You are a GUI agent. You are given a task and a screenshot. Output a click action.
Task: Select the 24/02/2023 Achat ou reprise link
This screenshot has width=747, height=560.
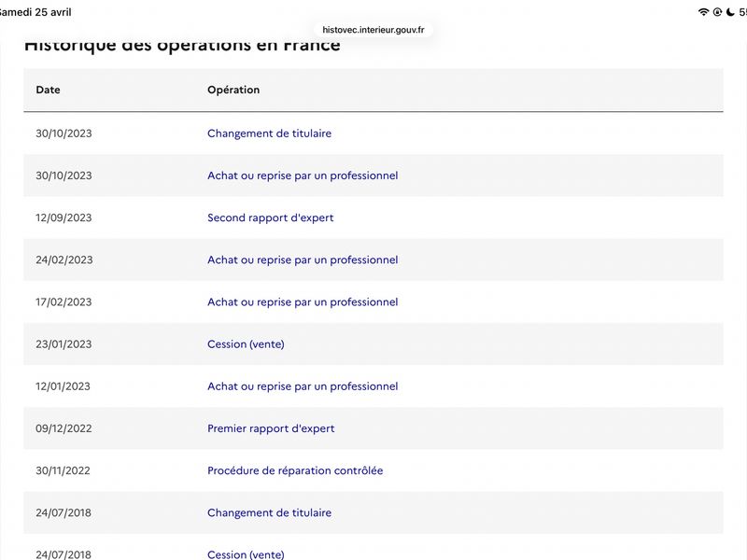pyautogui.click(x=303, y=259)
